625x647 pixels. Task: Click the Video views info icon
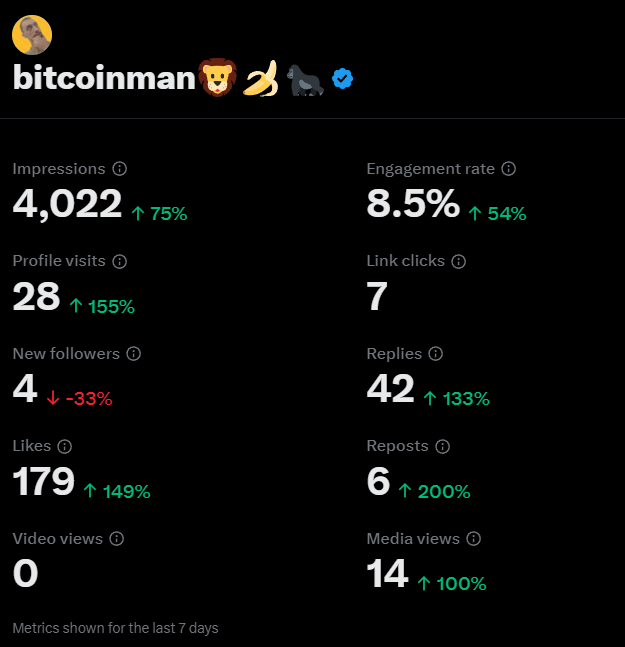(x=117, y=538)
